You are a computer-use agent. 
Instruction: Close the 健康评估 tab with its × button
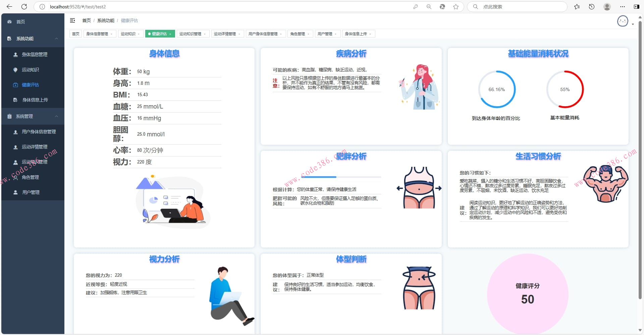pyautogui.click(x=170, y=33)
